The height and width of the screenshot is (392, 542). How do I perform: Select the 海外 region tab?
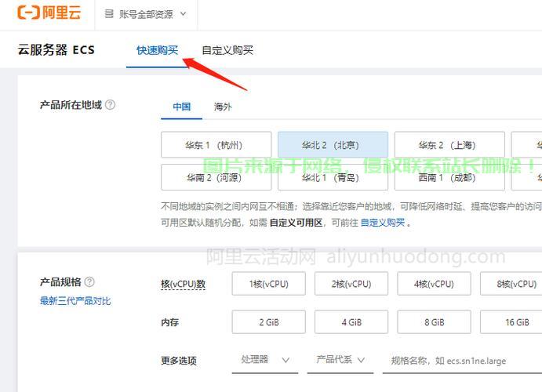(x=223, y=107)
